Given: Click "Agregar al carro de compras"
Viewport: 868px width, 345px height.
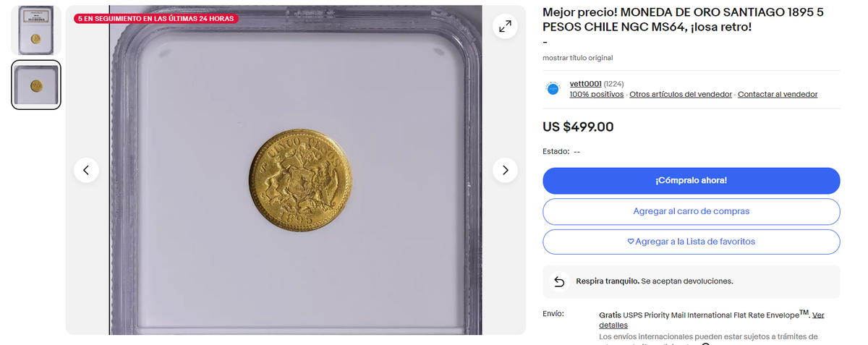Looking at the screenshot, I should point(691,211).
